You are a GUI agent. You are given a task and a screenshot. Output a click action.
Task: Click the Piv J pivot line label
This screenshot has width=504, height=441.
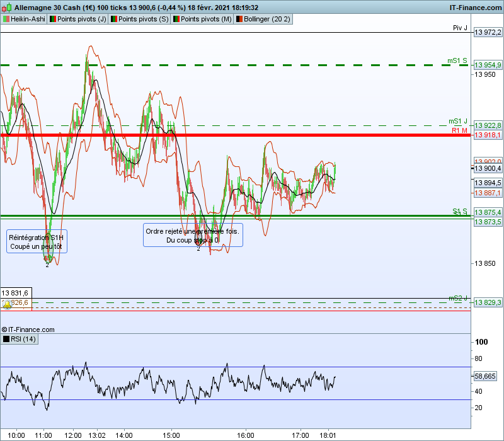click(460, 28)
